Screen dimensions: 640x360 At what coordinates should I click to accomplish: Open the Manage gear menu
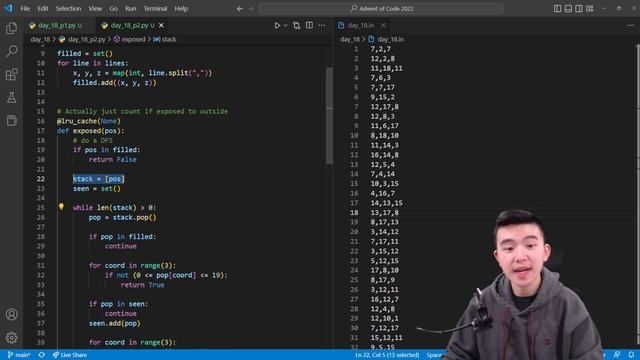11,338
